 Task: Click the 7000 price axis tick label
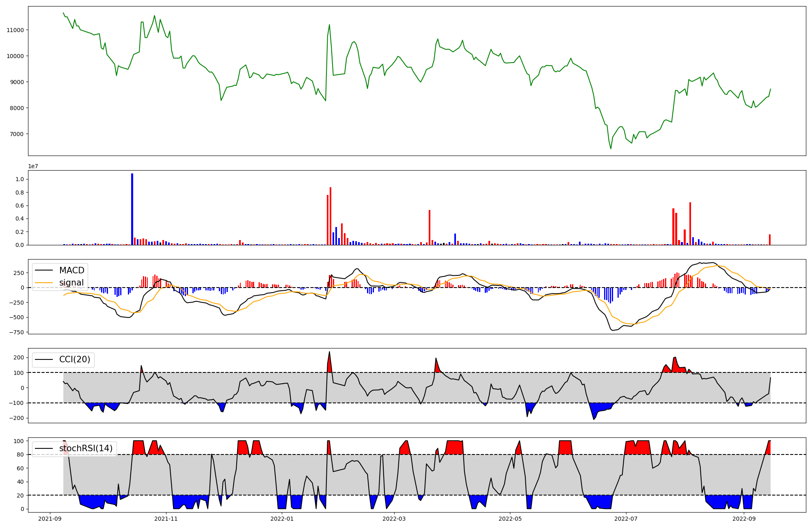pos(17,134)
